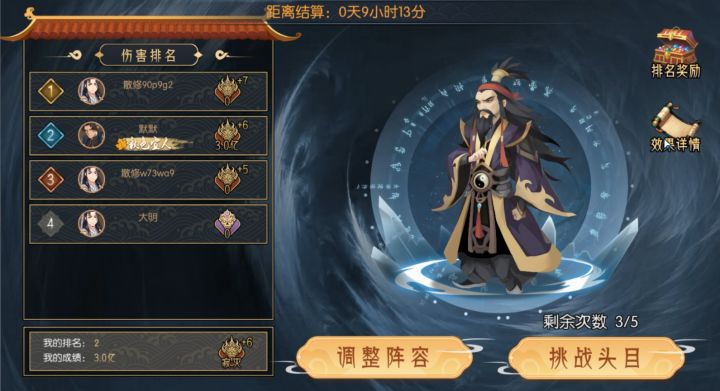The width and height of the screenshot is (720, 391).
Task: Click the purple reward emblem in 大明 row
Action: click(x=227, y=224)
